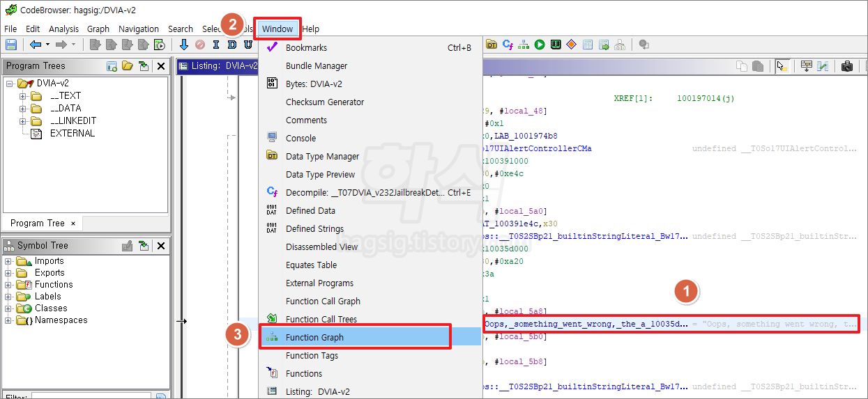
Task: Take Listing snapshot with camera icon
Action: coord(847,66)
